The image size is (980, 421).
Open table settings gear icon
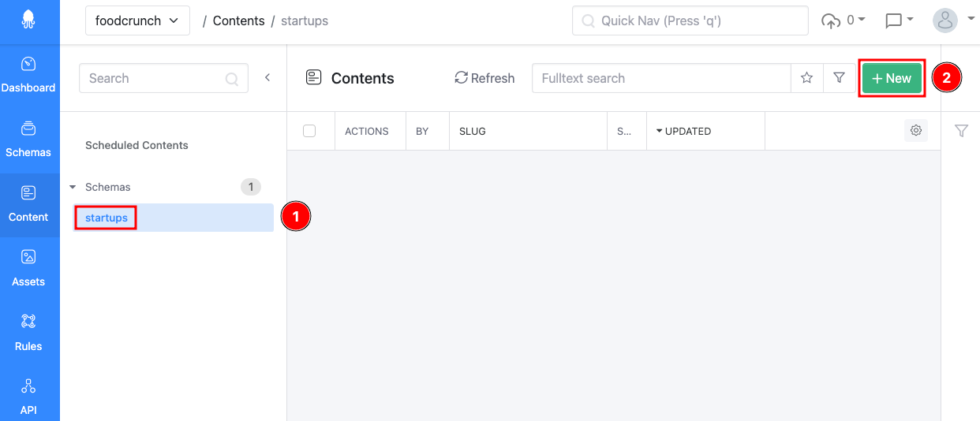pyautogui.click(x=915, y=131)
